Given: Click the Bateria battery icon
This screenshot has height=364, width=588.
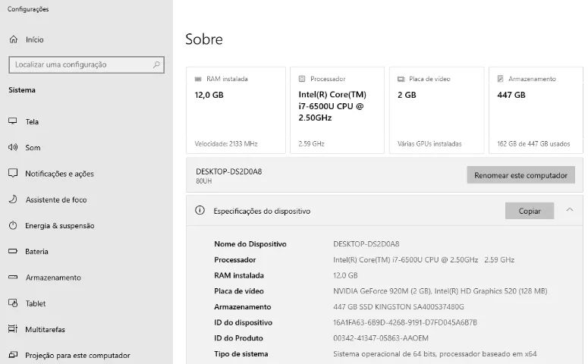Looking at the screenshot, I should [13, 251].
